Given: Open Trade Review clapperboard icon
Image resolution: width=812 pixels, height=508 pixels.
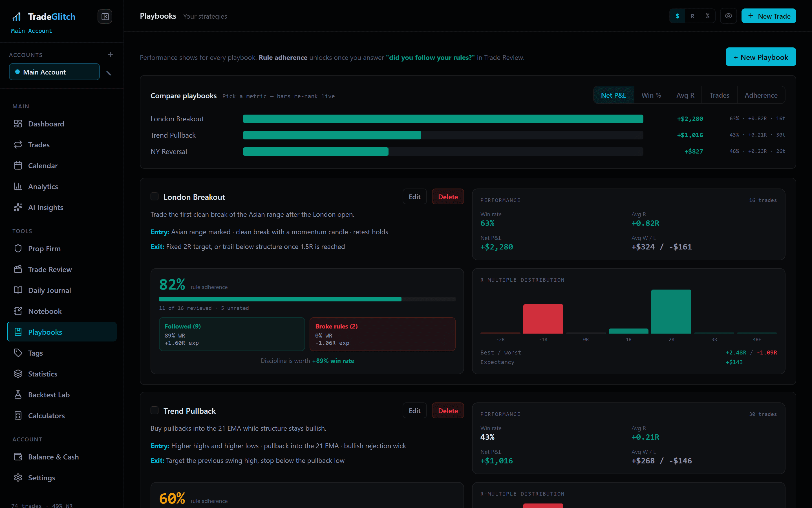Looking at the screenshot, I should [x=18, y=269].
